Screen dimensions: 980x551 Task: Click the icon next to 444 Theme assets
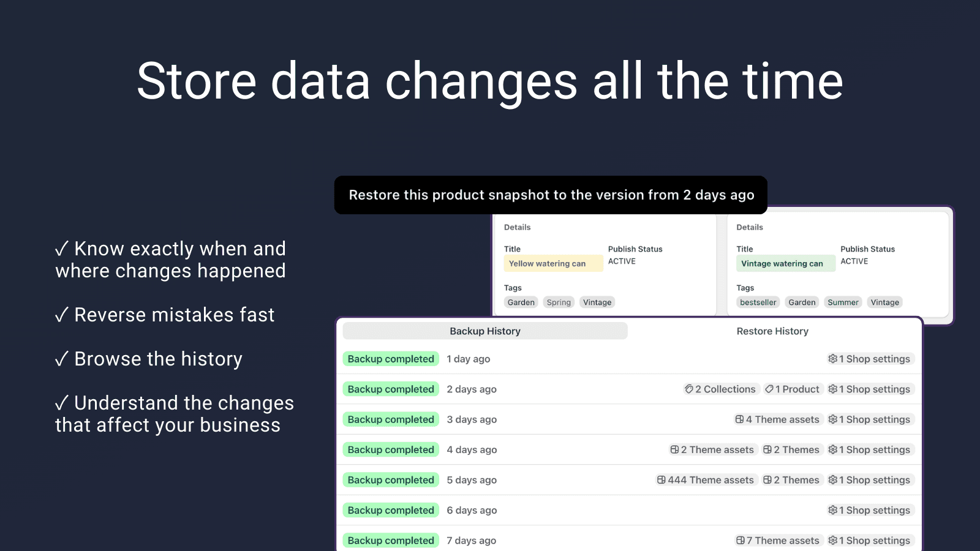pyautogui.click(x=661, y=479)
